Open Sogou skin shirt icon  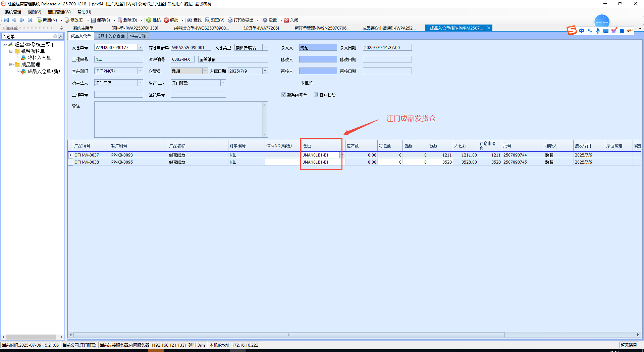614,31
